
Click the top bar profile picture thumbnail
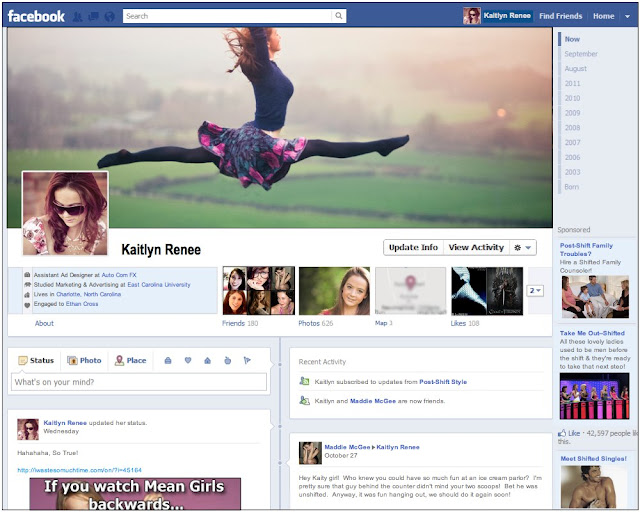click(472, 16)
